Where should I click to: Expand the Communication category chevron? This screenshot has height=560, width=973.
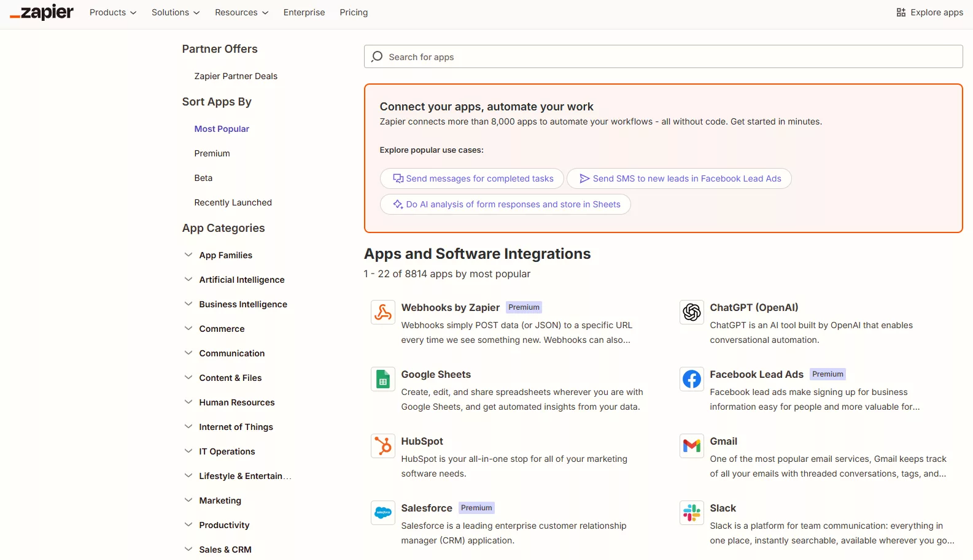[x=188, y=353]
